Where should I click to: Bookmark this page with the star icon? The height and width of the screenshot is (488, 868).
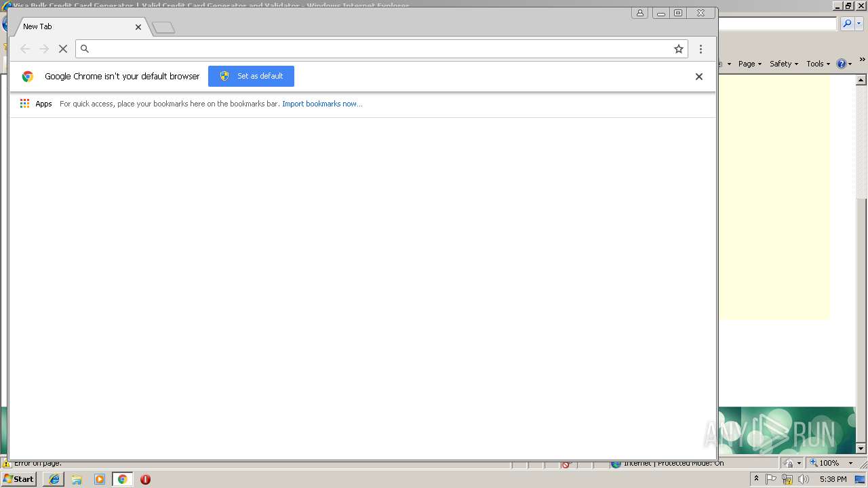[678, 49]
